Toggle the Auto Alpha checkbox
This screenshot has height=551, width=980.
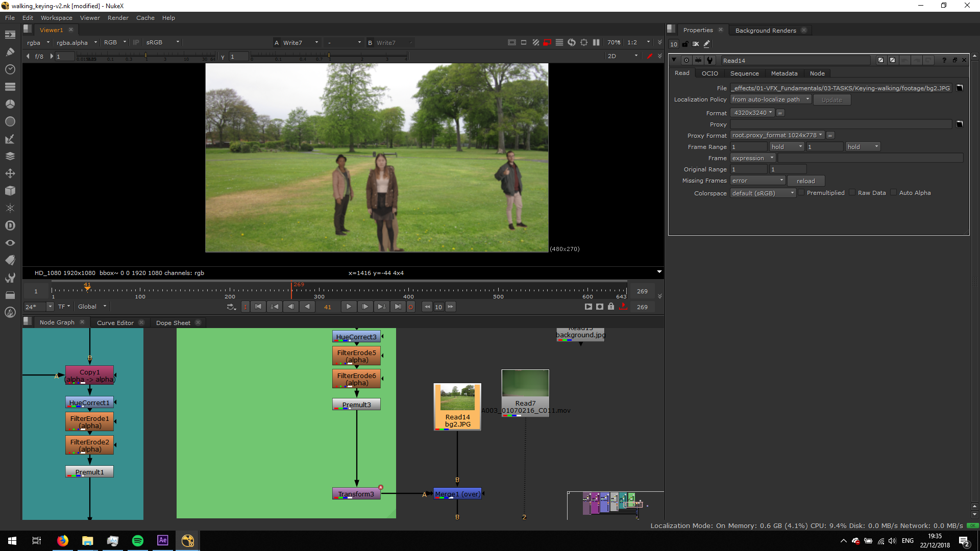(x=894, y=193)
